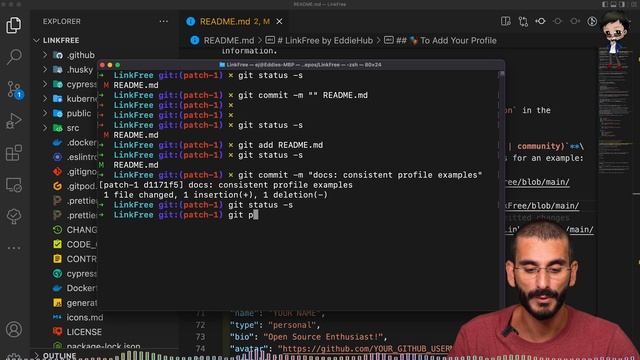
Task: Expand the cypress folder
Action: (x=82, y=84)
